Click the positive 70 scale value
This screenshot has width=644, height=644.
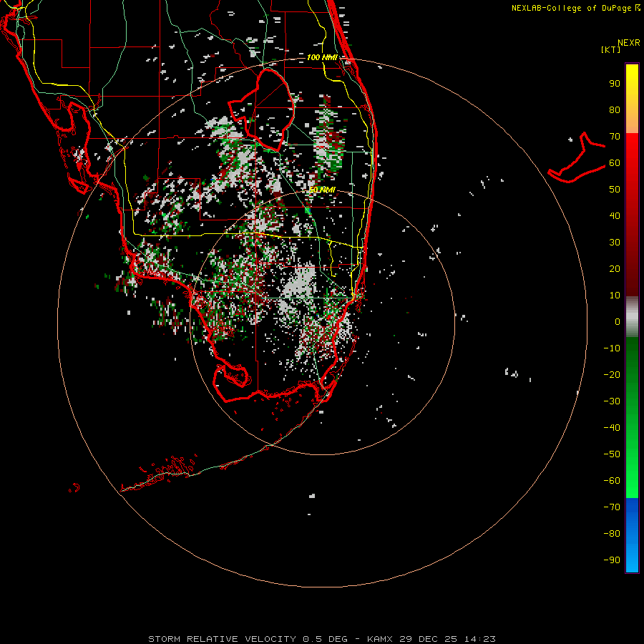(x=615, y=137)
